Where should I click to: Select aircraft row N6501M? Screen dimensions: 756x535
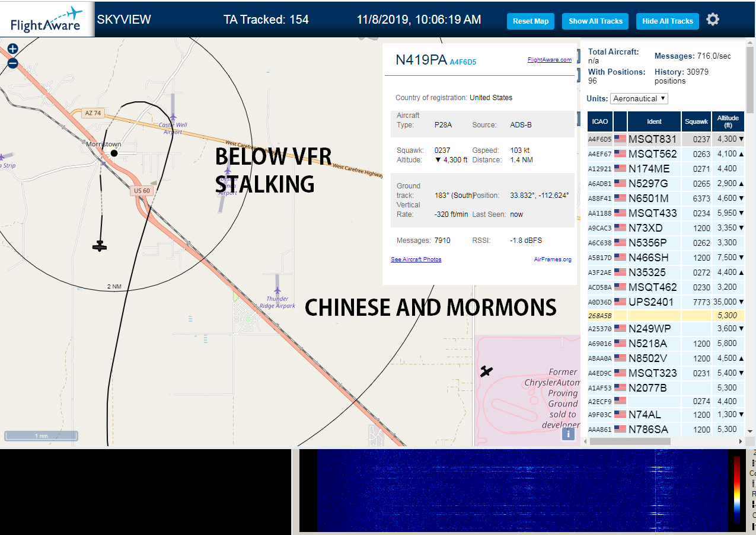click(666, 198)
